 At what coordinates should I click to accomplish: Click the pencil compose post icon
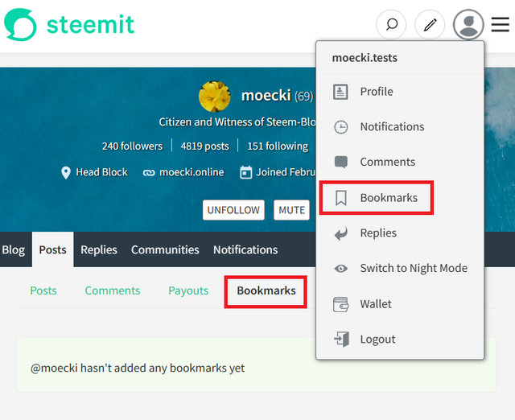coord(430,25)
